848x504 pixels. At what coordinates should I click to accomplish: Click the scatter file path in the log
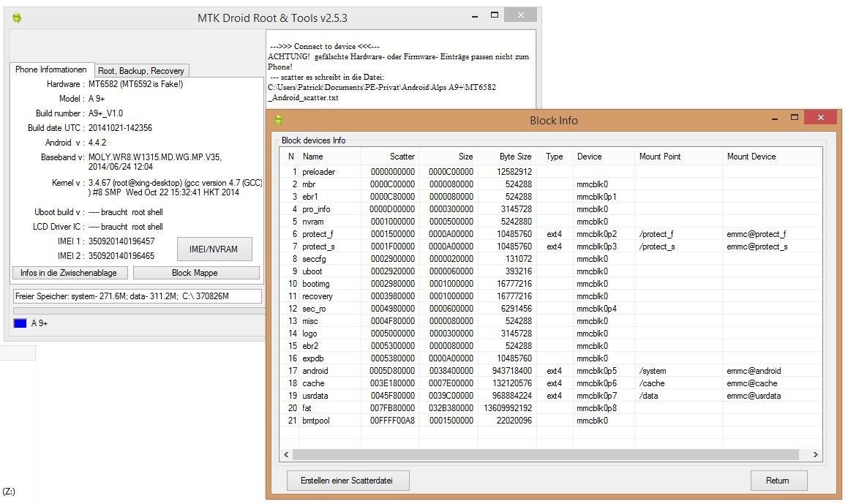point(382,92)
